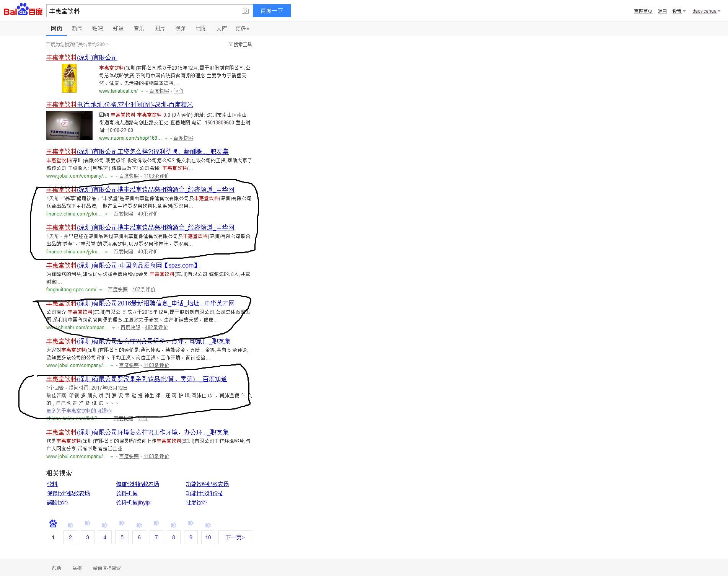
Task: Go to results page 3
Action: [88, 537]
